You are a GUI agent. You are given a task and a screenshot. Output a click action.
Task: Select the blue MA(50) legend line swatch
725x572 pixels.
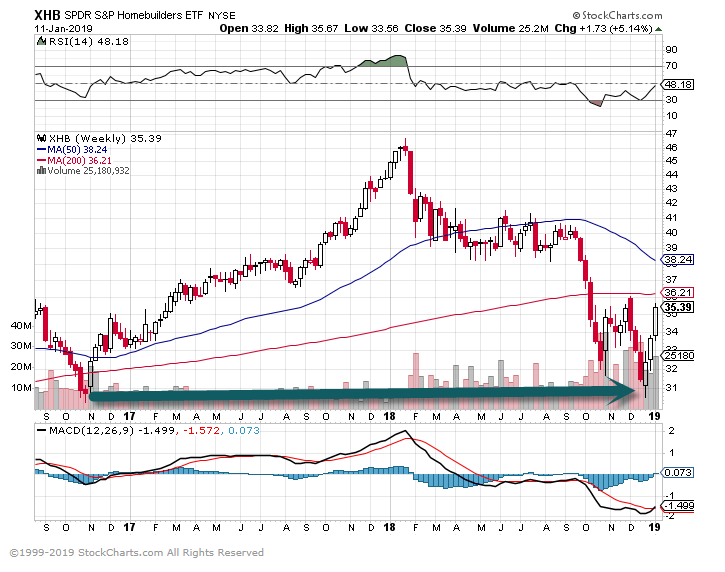click(x=41, y=150)
